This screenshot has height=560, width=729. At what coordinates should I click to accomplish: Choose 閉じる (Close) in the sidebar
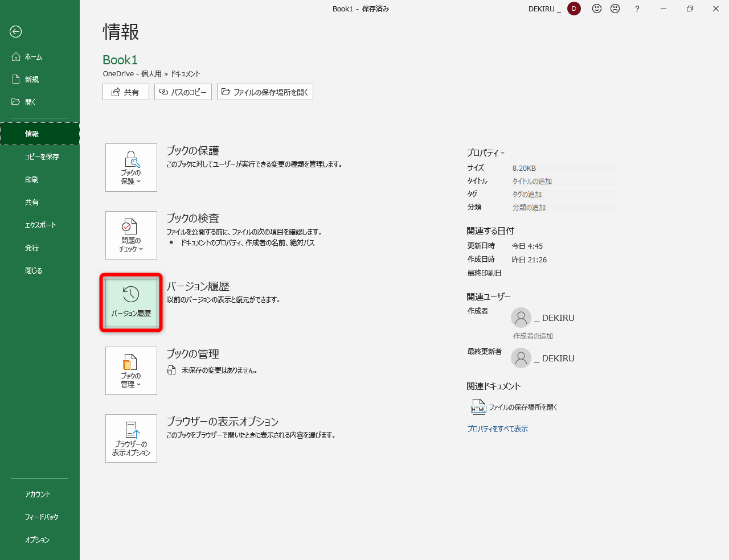40,271
